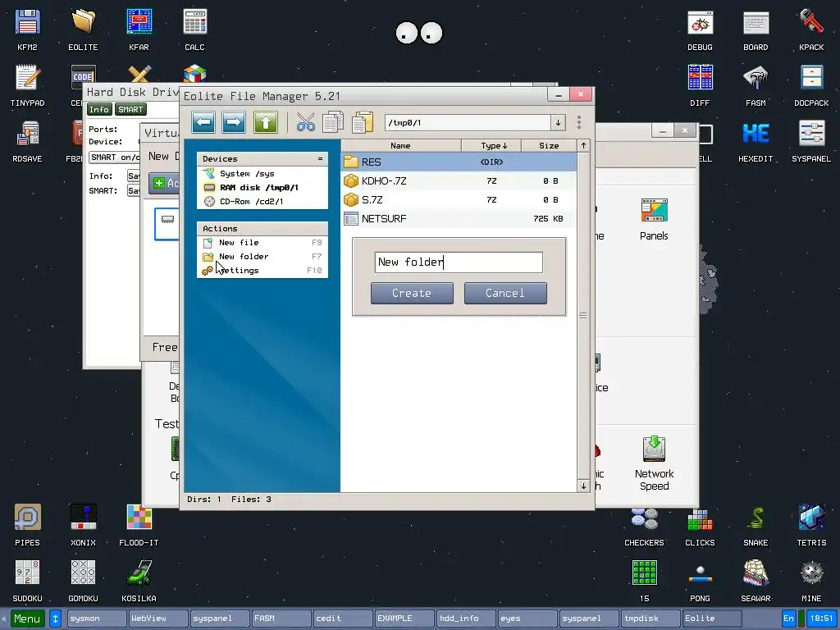The width and height of the screenshot is (840, 630).
Task: Switch to WebView in taskbar
Action: (x=158, y=619)
